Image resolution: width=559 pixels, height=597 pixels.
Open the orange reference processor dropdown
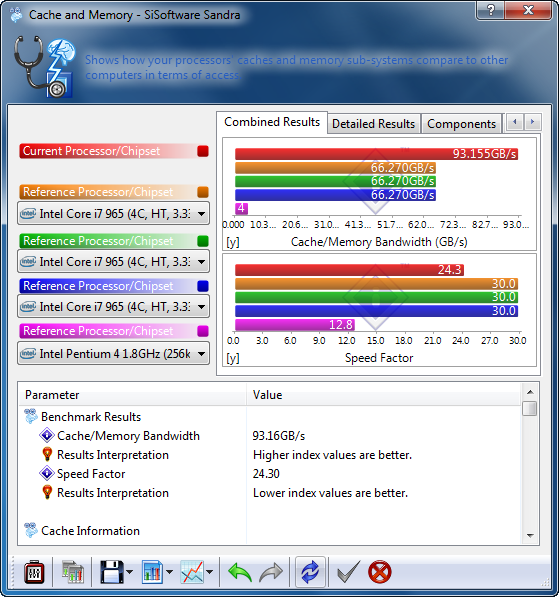click(x=113, y=214)
